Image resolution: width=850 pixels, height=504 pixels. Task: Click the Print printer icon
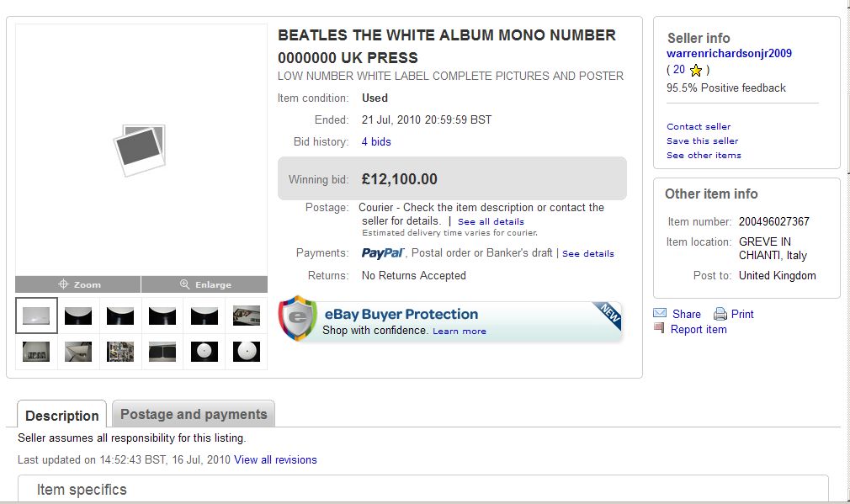(720, 314)
